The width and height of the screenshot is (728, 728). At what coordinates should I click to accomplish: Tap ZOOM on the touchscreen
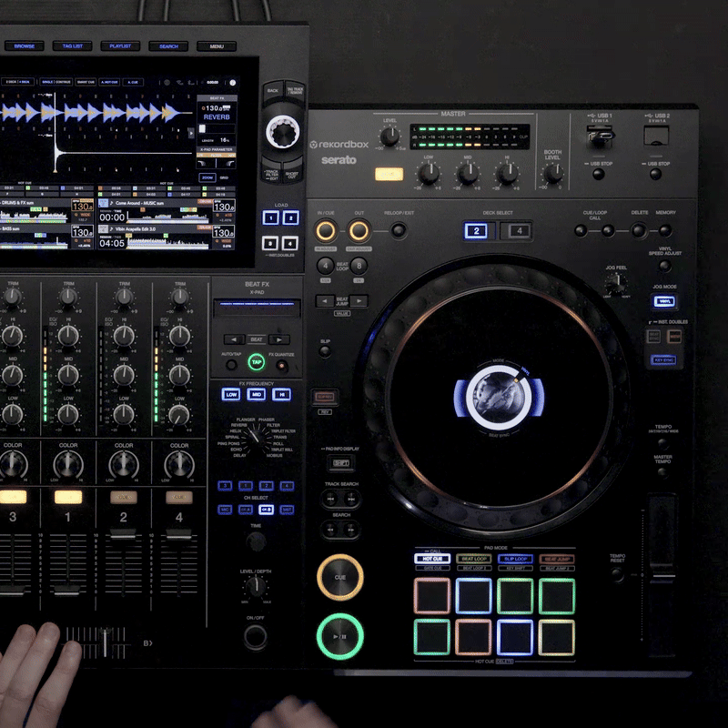pos(207,177)
